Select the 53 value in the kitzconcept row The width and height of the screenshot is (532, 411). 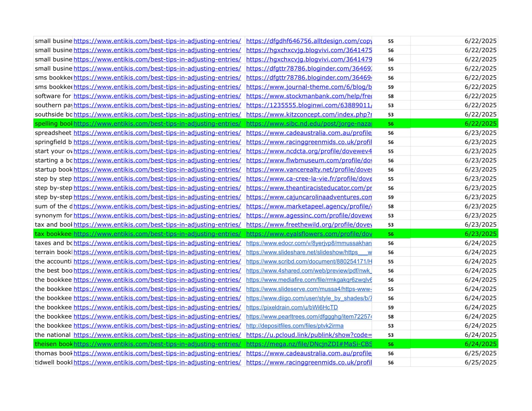tap(391, 115)
